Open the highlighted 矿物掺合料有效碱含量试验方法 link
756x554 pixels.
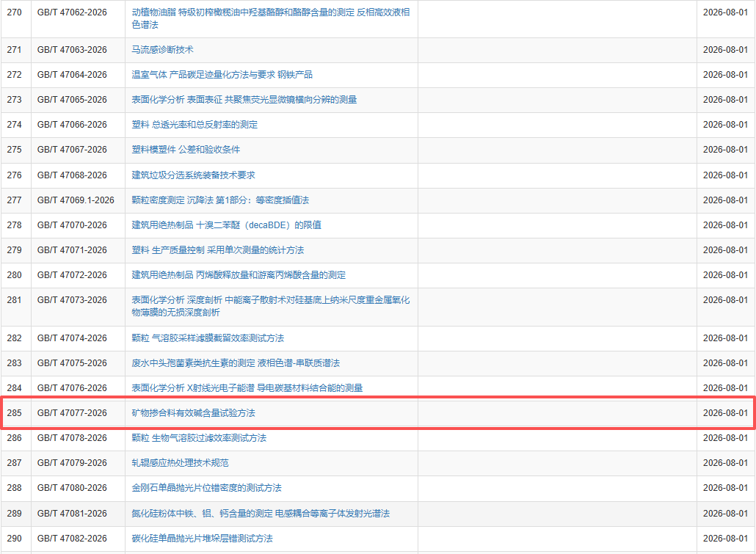click(193, 413)
